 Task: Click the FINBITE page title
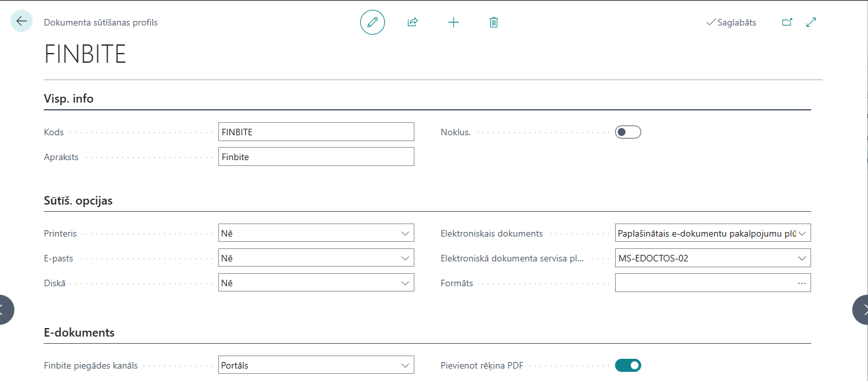coord(85,54)
